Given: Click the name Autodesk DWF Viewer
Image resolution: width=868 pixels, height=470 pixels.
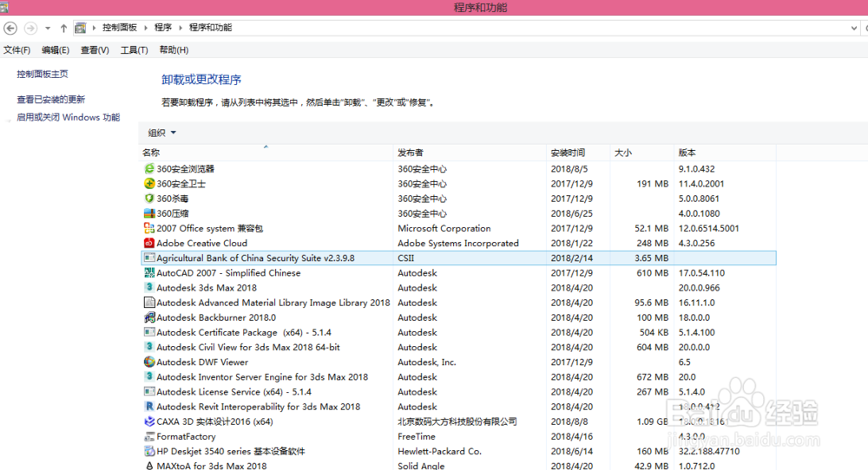Looking at the screenshot, I should [x=202, y=362].
